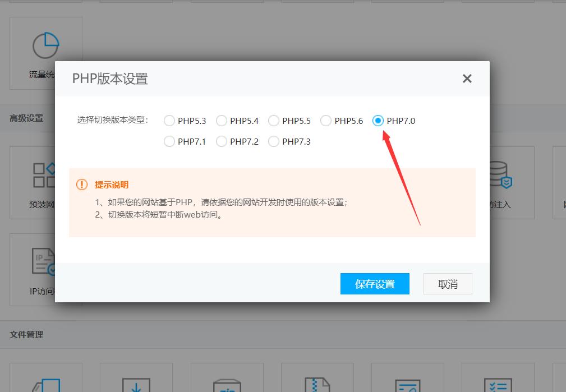Close the PHP版本设置 dialog

click(467, 79)
